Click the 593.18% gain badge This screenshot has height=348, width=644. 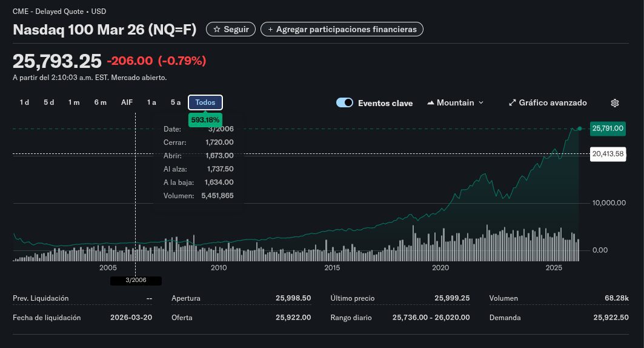click(x=205, y=120)
